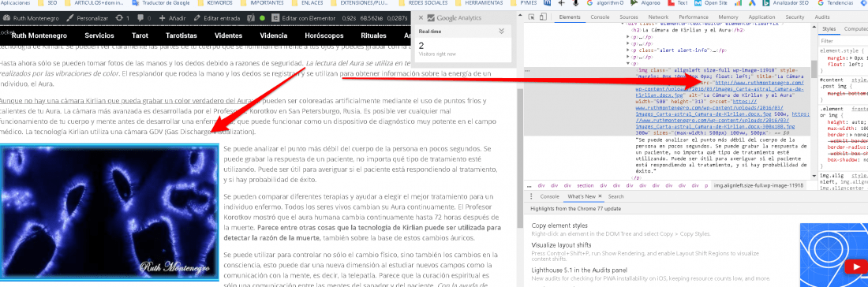Switch to the Sources tab
Image resolution: width=868 pixels, height=287 pixels.
[x=628, y=17]
